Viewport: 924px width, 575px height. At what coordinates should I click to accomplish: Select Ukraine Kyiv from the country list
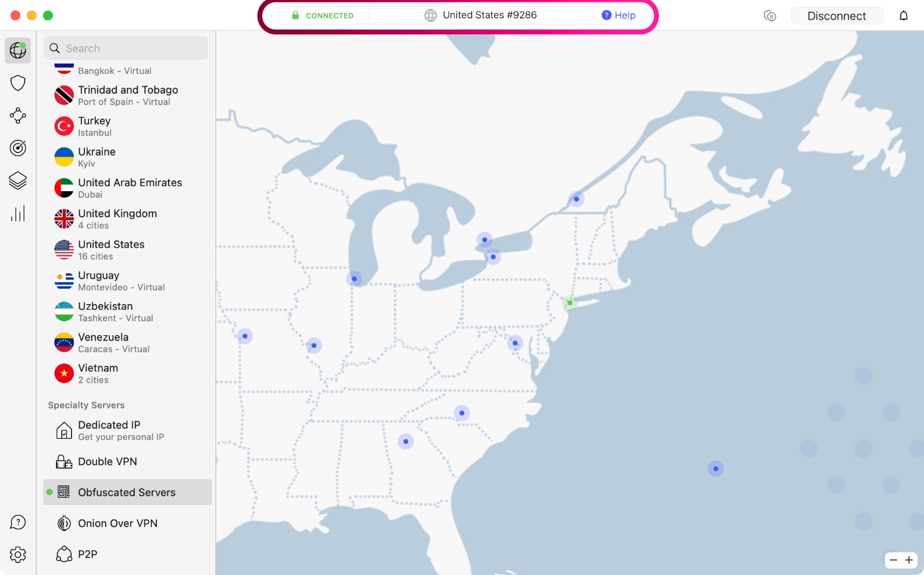tap(127, 157)
